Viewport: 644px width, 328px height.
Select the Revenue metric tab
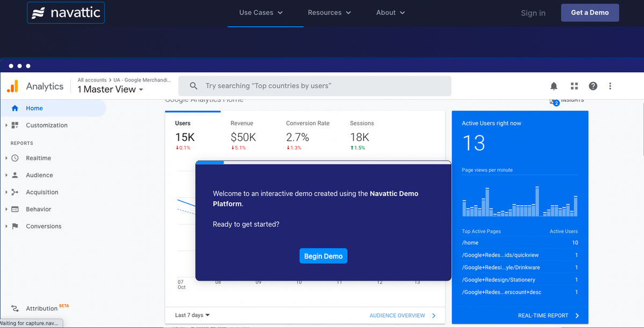click(x=243, y=135)
